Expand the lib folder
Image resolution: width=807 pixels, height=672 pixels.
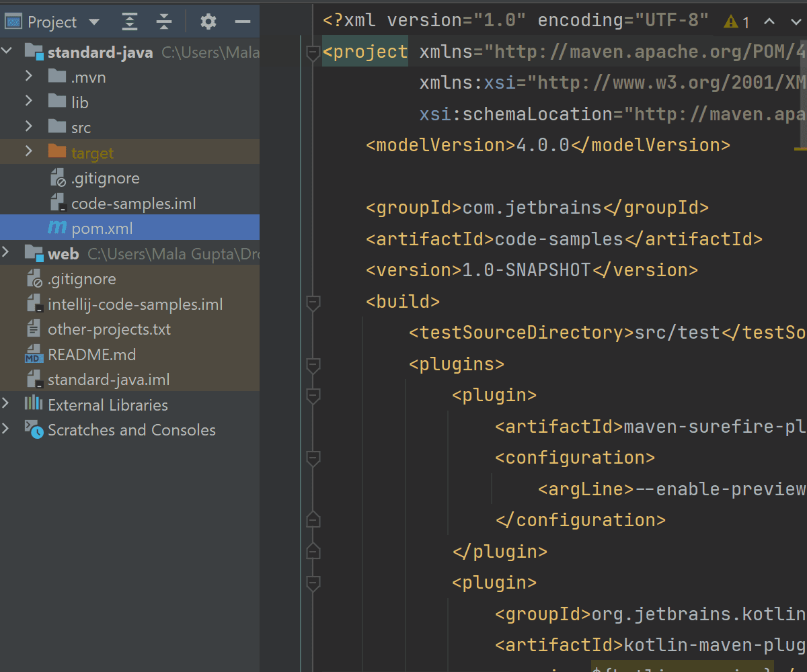[x=29, y=101]
